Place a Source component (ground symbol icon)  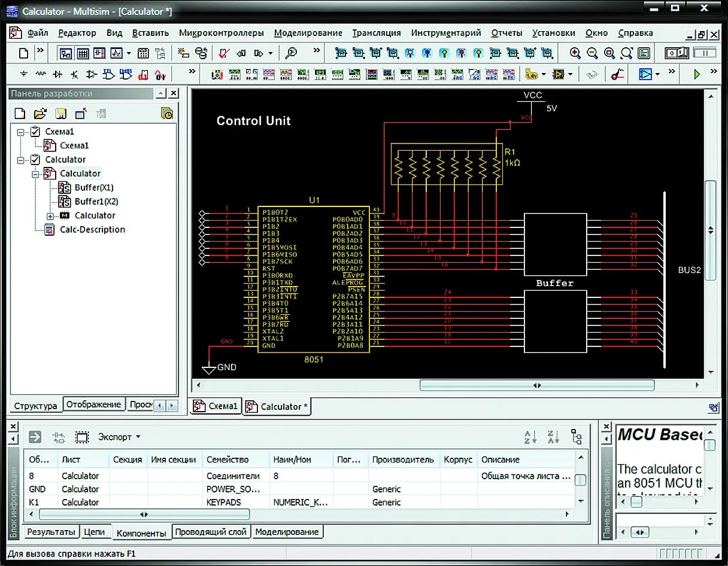pos(23,74)
